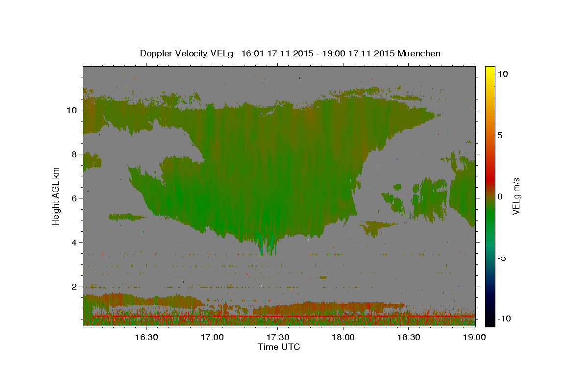The width and height of the screenshot is (588, 392).
Task: Click the "Muenchen" station name in title
Action: [x=419, y=53]
